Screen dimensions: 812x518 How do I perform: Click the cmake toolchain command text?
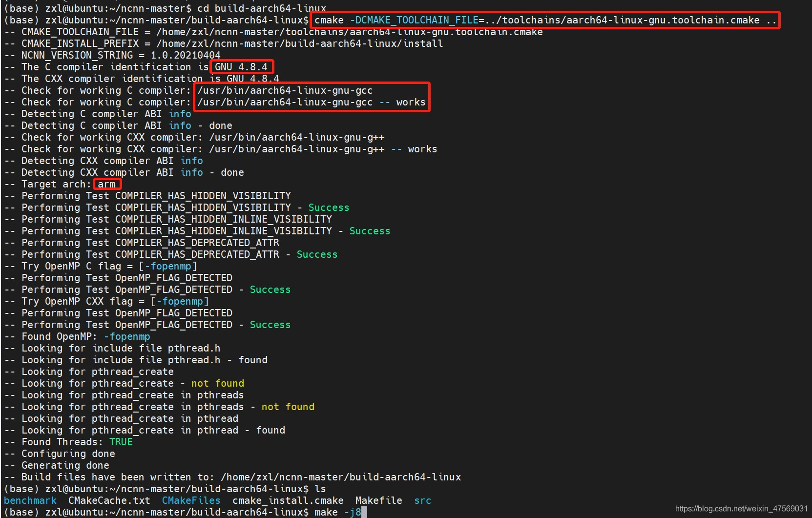(545, 21)
